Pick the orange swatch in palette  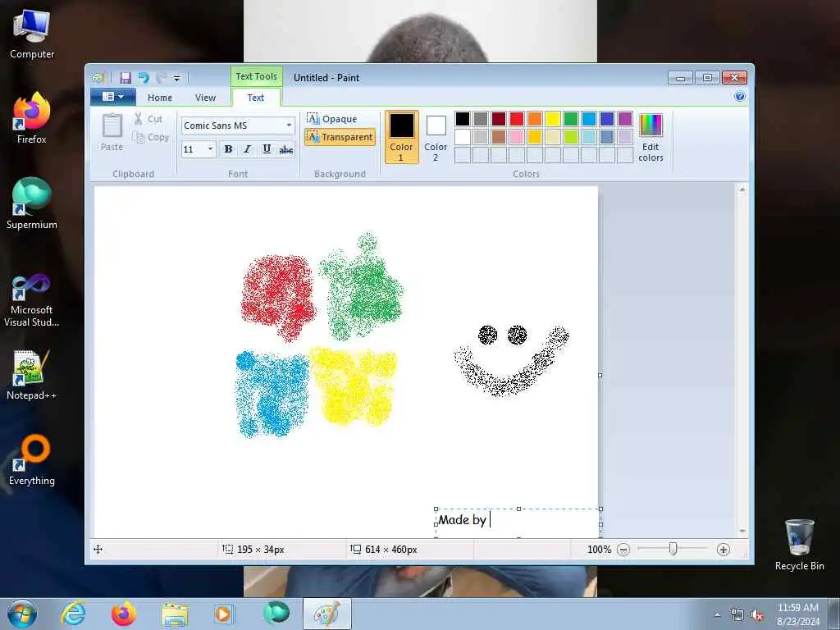(535, 118)
